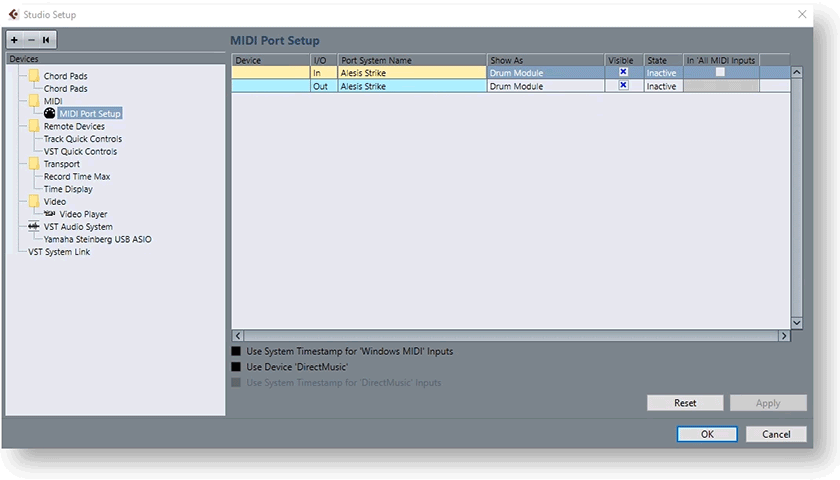Open Yamaha Steinberg USB ASIO settings

(x=98, y=239)
